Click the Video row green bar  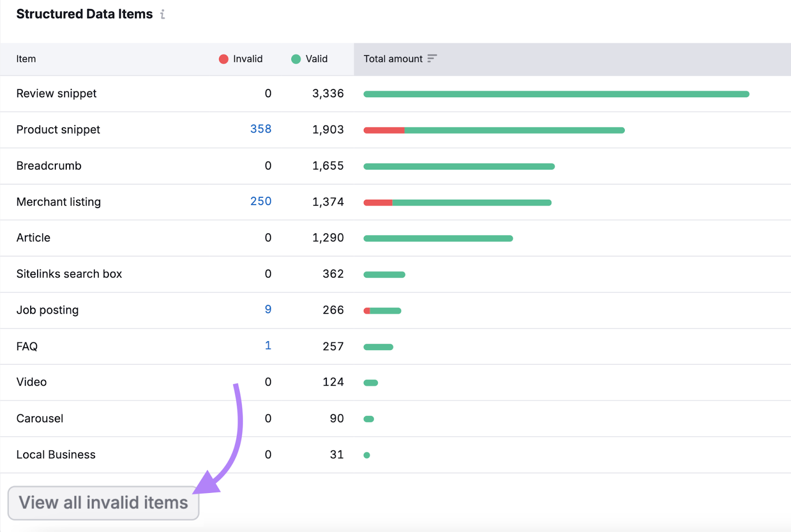[x=371, y=383]
